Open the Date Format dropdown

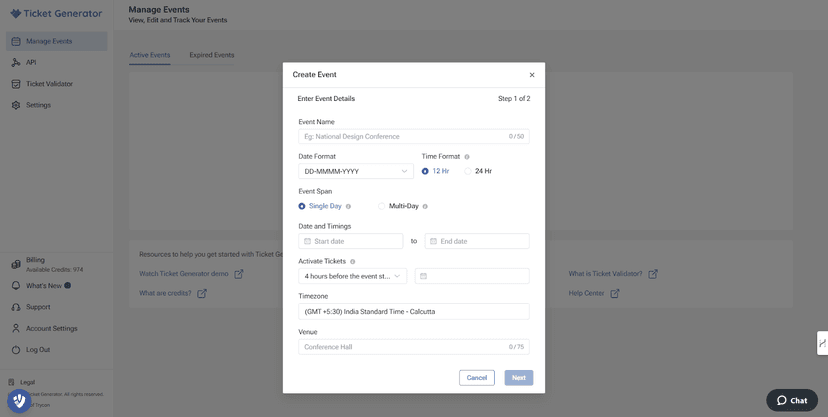click(x=356, y=171)
